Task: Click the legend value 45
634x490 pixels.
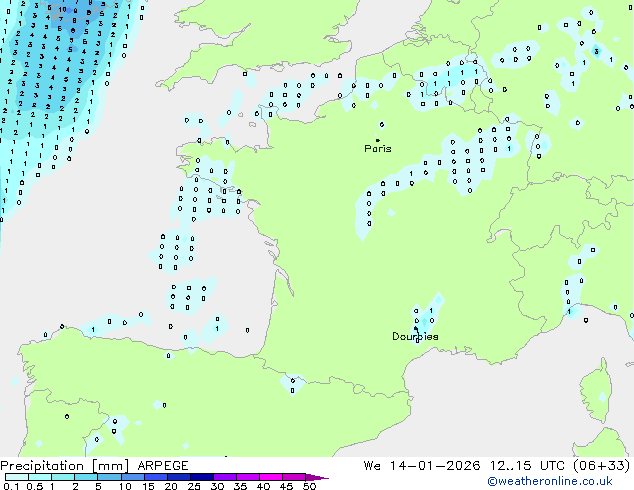Action: pos(286,486)
